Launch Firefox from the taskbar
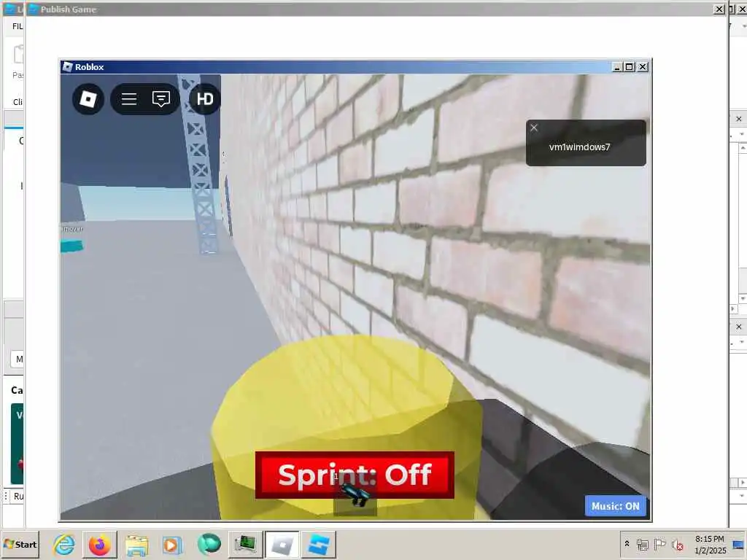This screenshot has width=747, height=560. click(99, 545)
